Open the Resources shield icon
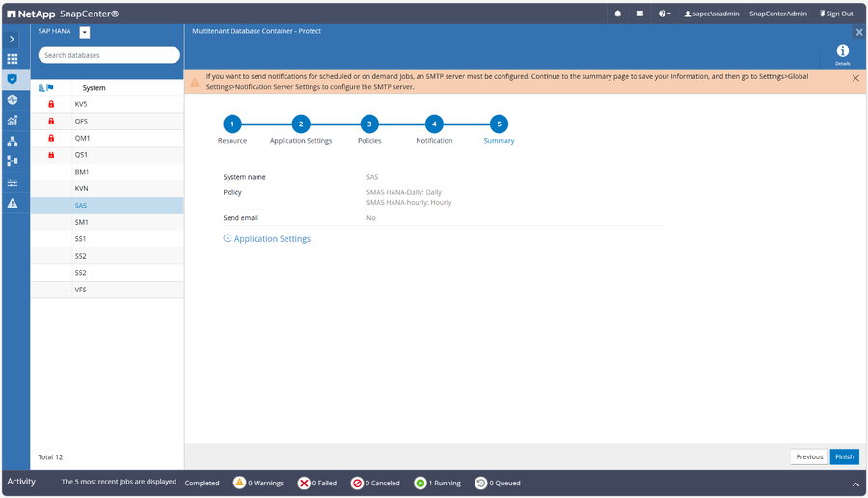The width and height of the screenshot is (868, 498). click(13, 79)
